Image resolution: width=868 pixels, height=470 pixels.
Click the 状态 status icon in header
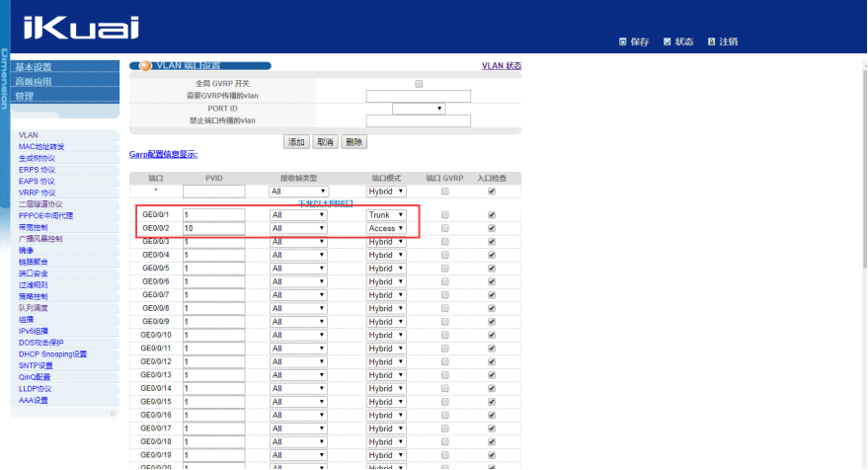pos(668,41)
